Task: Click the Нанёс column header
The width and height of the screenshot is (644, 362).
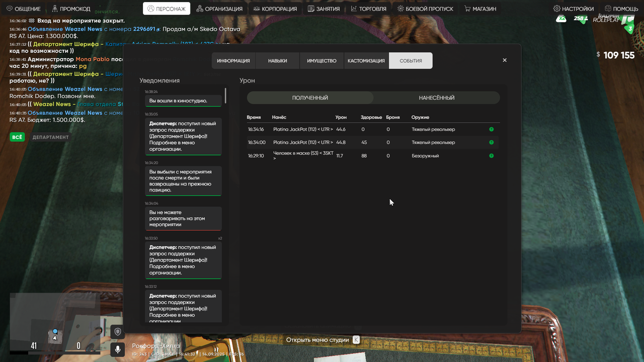Action: point(279,117)
